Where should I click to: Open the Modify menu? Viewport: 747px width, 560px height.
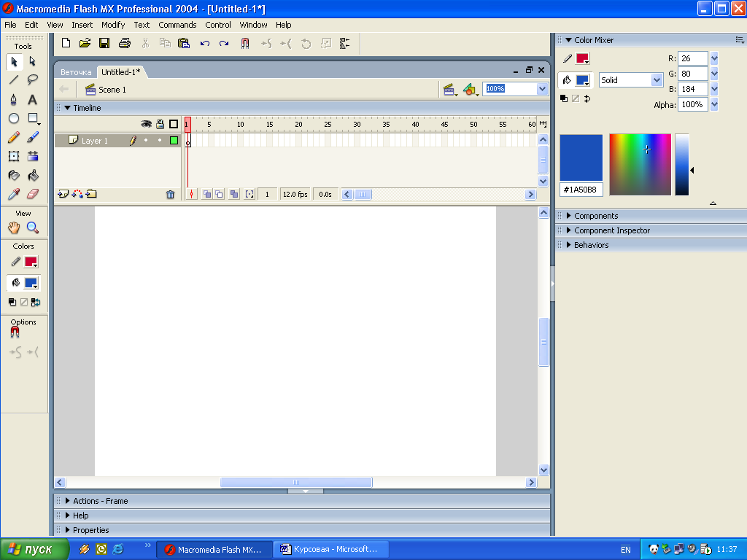point(113,25)
